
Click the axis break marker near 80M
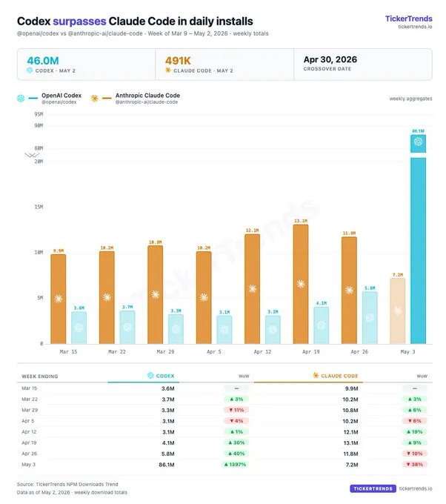[x=32, y=155]
